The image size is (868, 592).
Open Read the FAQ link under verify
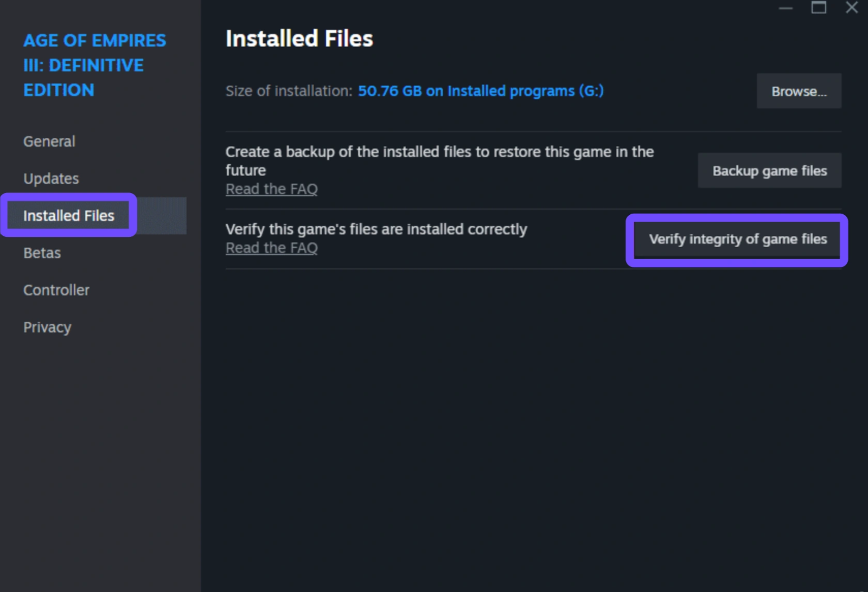pos(272,248)
